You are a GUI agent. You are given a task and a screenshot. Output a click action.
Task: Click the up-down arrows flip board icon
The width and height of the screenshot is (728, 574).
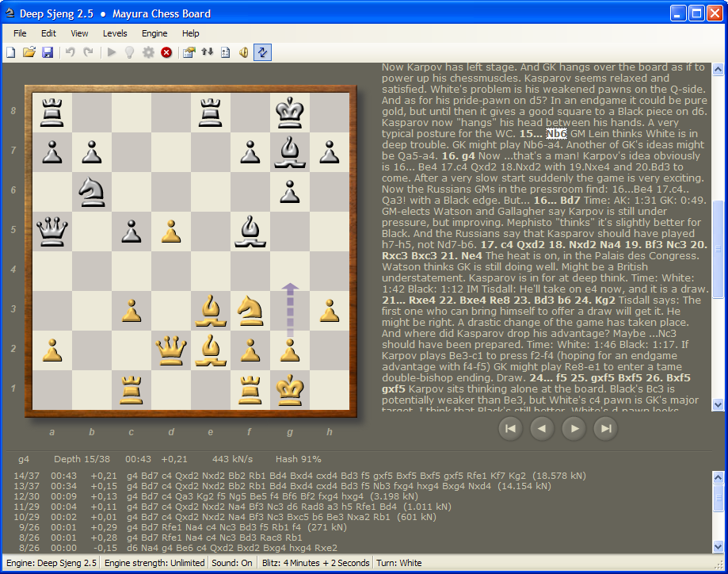point(208,52)
